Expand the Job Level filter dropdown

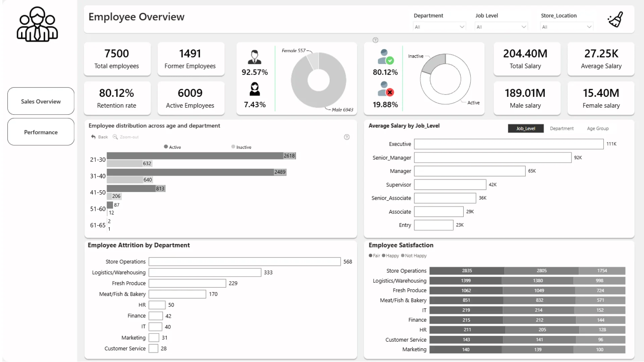tap(501, 27)
